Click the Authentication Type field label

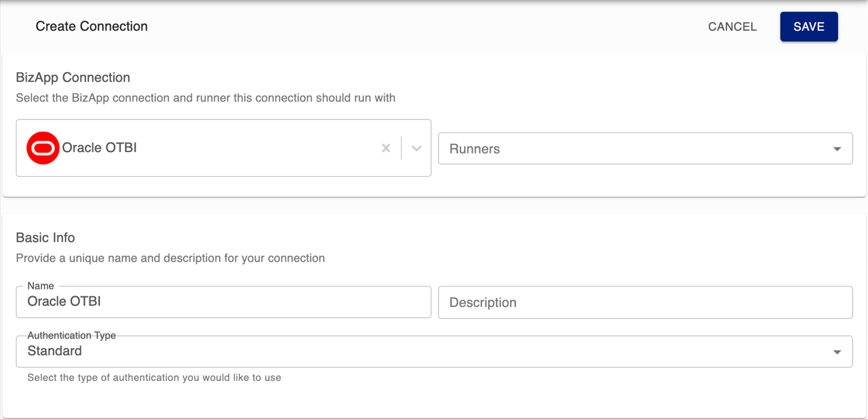pos(71,335)
